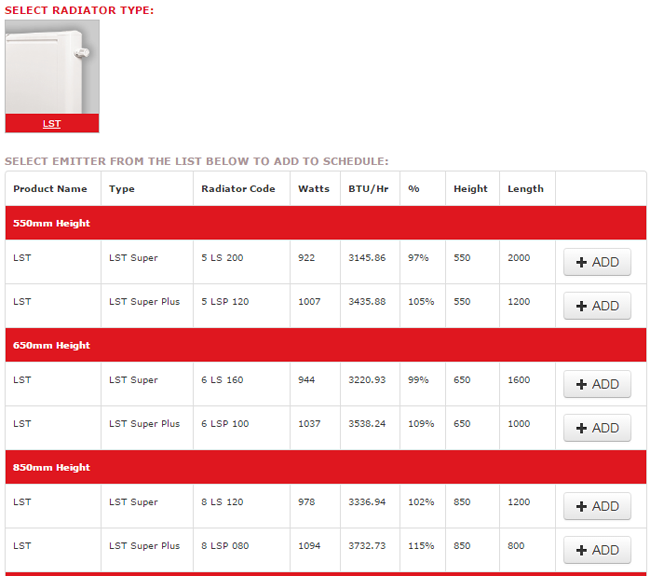Click the 1000 length value
This screenshot has height=576, width=650.
(x=519, y=424)
